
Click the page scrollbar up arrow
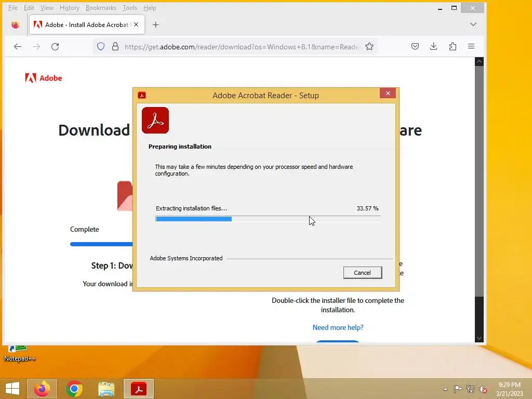tap(479, 61)
